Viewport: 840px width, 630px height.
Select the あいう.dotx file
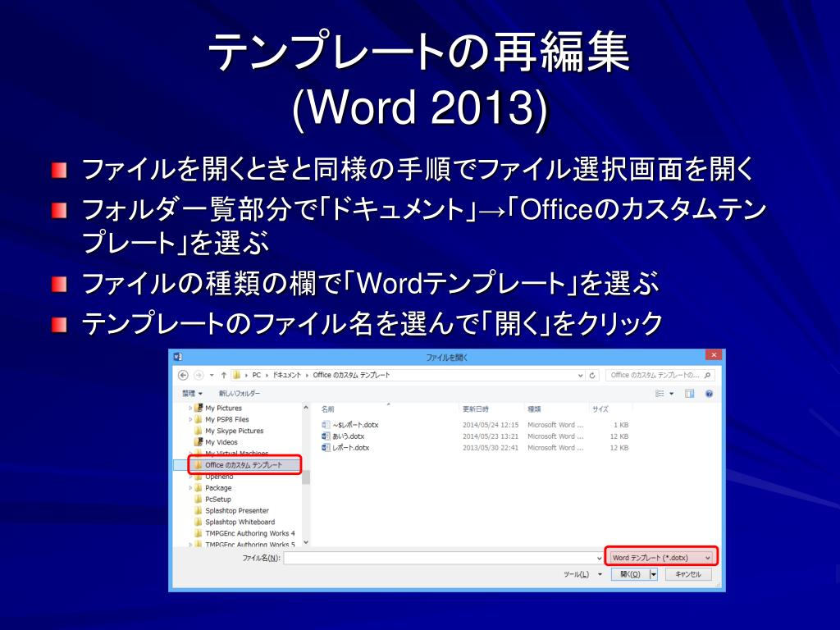(x=348, y=436)
